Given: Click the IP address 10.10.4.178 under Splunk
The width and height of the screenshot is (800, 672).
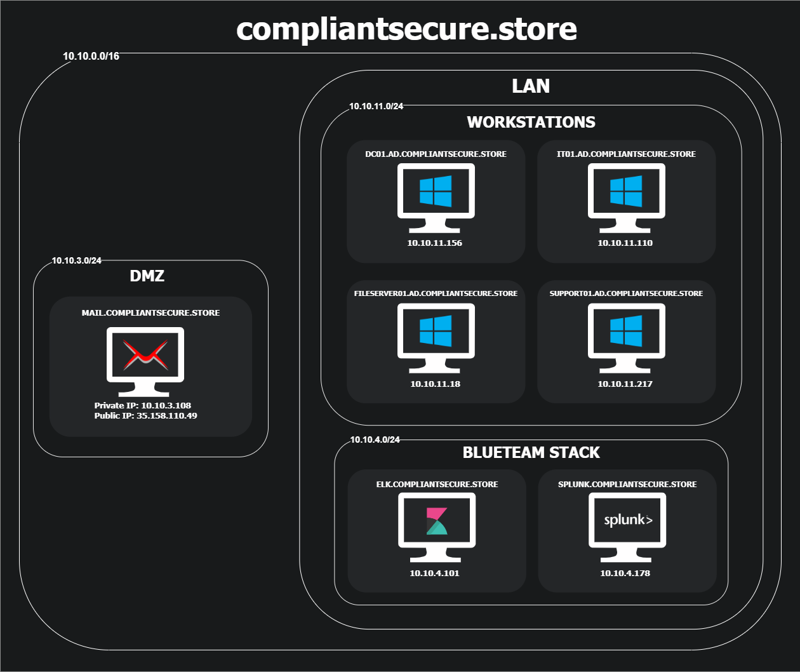Looking at the screenshot, I should [x=625, y=573].
